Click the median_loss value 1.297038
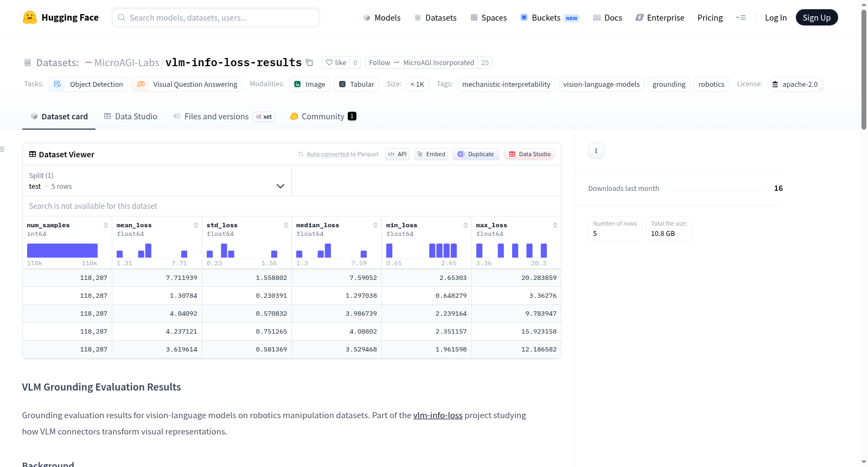Screen dimensions: 868x467 [x=361, y=296]
